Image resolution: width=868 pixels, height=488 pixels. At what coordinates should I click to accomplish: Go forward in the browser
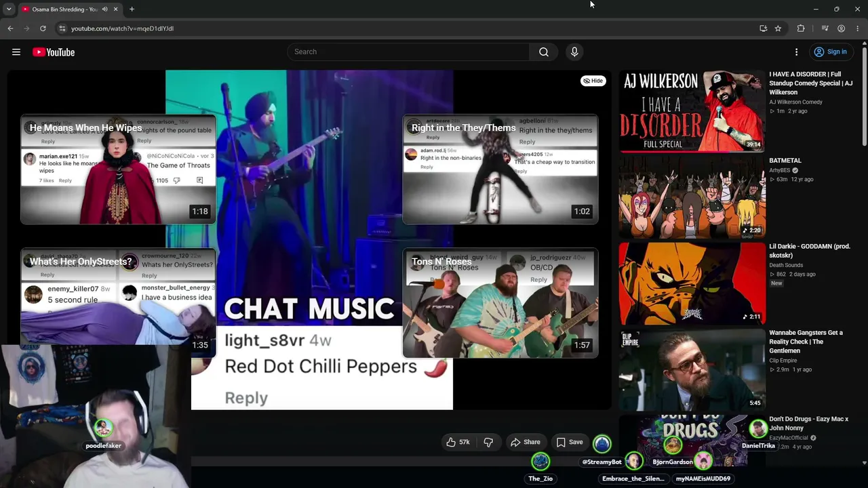pyautogui.click(x=26, y=28)
